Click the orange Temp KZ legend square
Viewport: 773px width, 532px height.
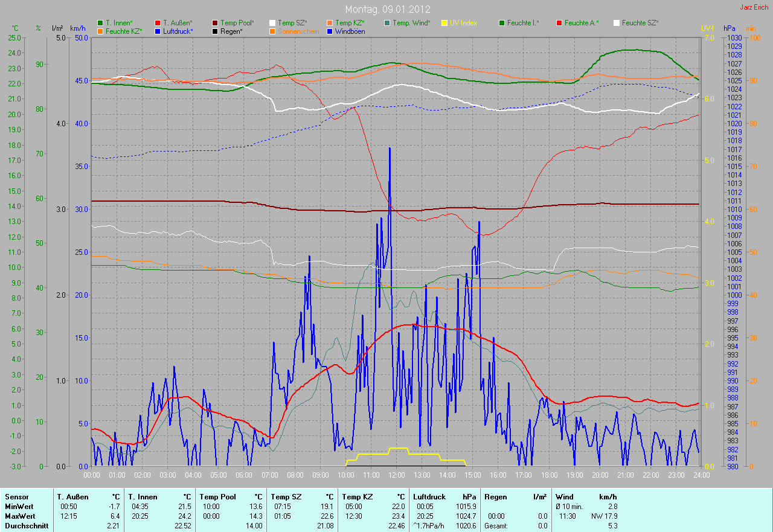pos(330,23)
